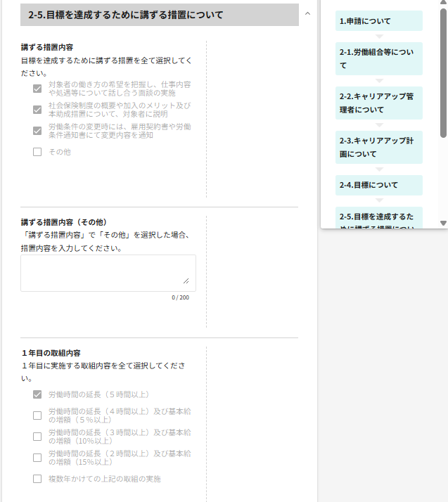Check the その他 checkbox
Image resolution: width=448 pixels, height=502 pixels.
37,152
